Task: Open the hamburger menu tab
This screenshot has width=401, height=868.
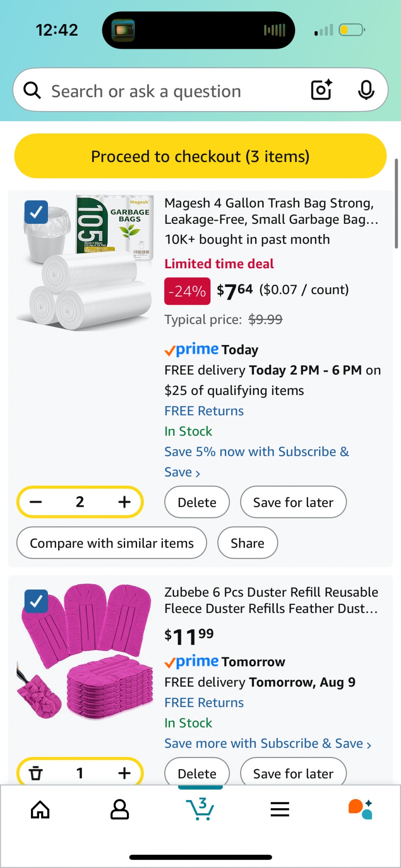Action: [280, 810]
